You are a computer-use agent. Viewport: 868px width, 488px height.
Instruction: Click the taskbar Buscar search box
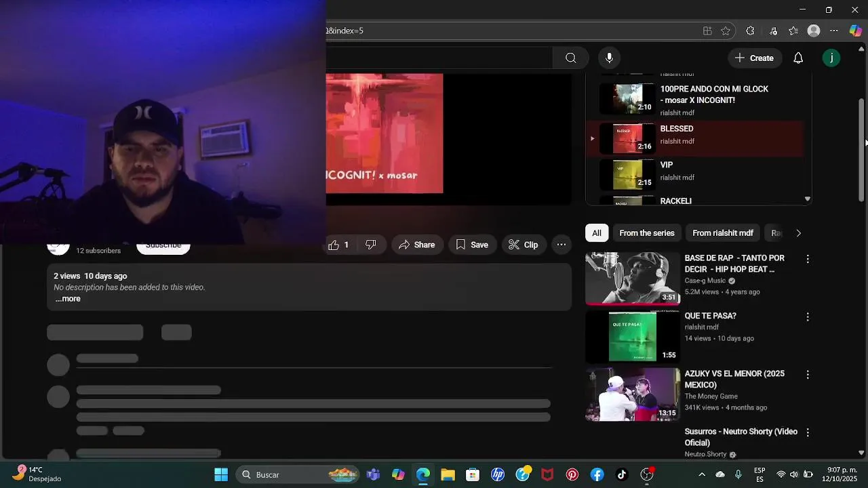298,474
